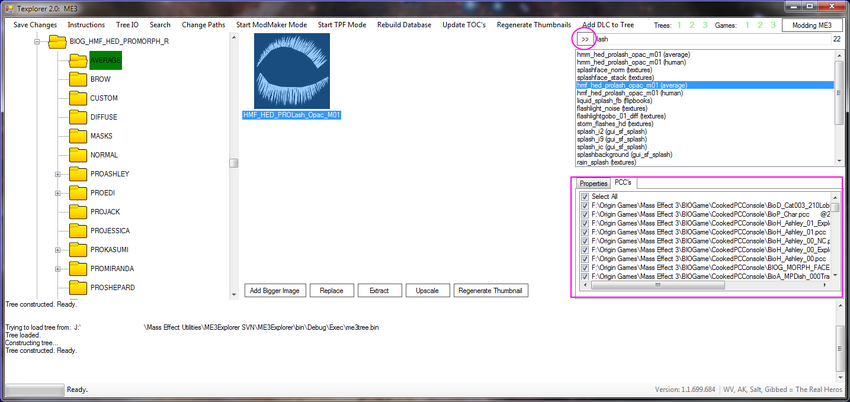Select the PROSHEPARD folder icon
The image size is (850, 402).
[78, 288]
